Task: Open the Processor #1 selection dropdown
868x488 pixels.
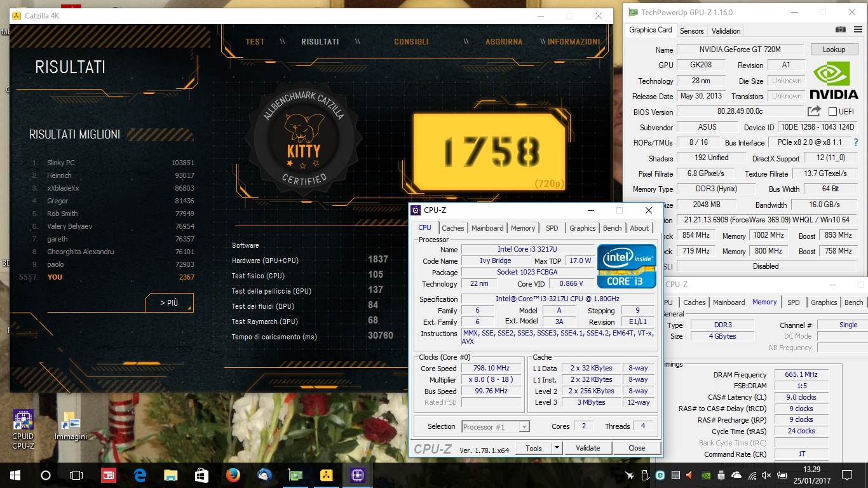Action: (x=496, y=427)
